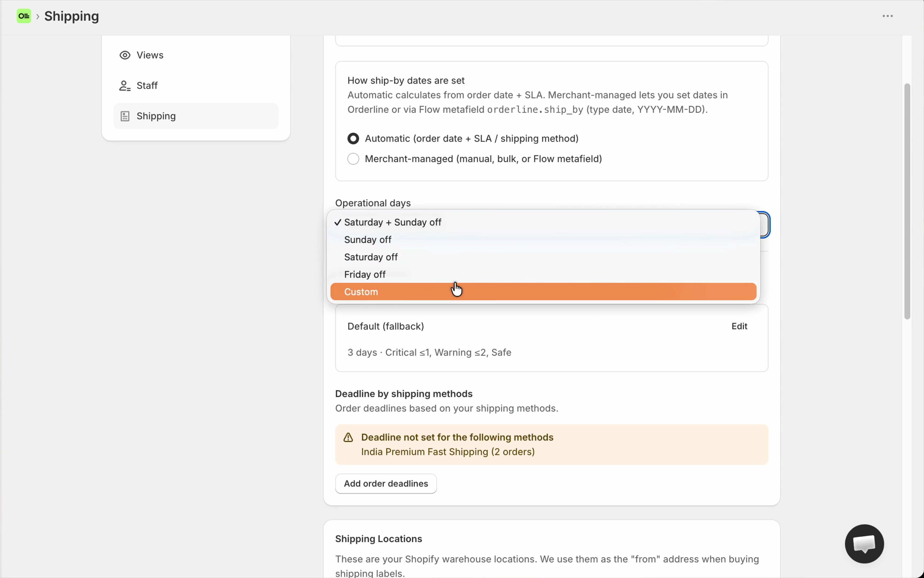Choose Sunday off from the dropdown

[543, 240]
